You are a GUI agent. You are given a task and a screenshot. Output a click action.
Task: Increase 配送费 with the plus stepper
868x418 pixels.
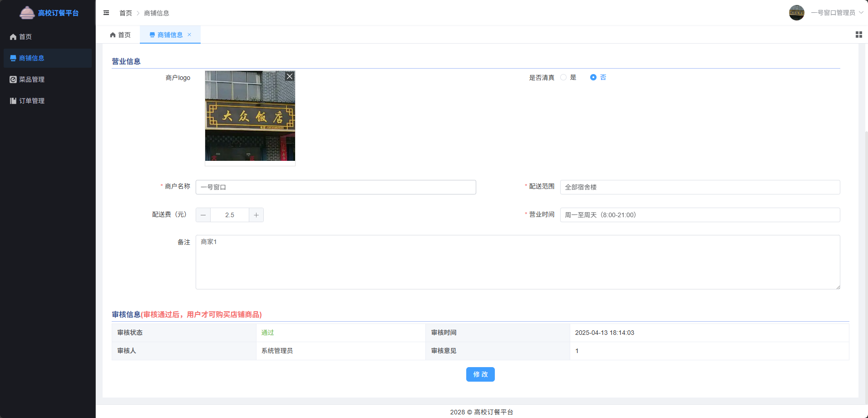pos(256,214)
